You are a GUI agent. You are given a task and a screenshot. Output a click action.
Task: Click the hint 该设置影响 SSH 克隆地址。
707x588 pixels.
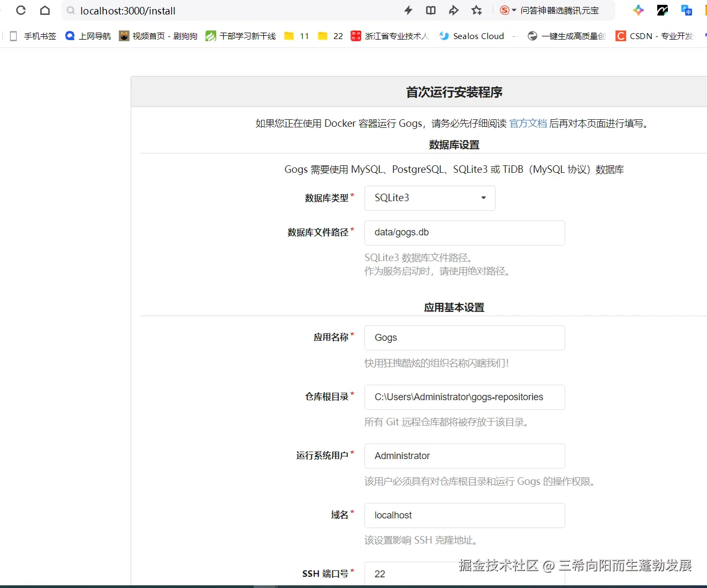tap(423, 540)
